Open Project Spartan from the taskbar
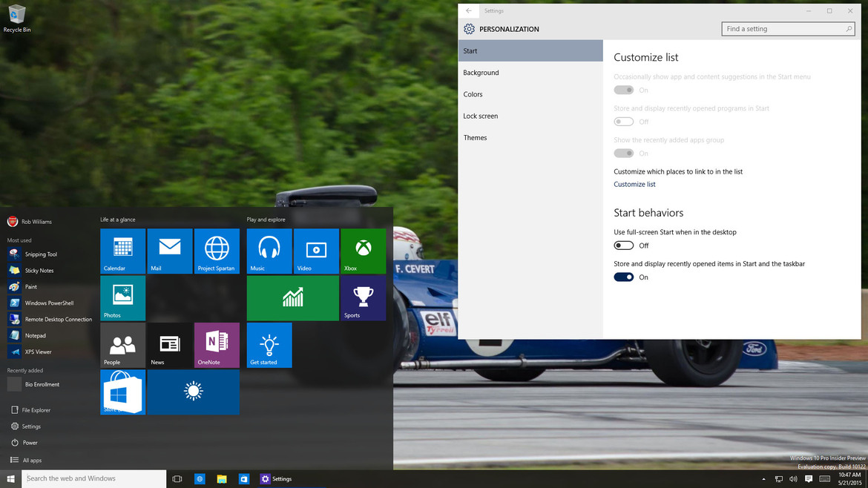Image resolution: width=868 pixels, height=488 pixels. click(200, 478)
